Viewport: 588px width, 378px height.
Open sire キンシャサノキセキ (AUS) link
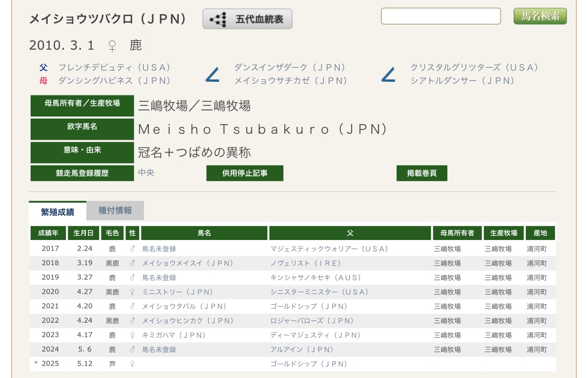tap(316, 278)
